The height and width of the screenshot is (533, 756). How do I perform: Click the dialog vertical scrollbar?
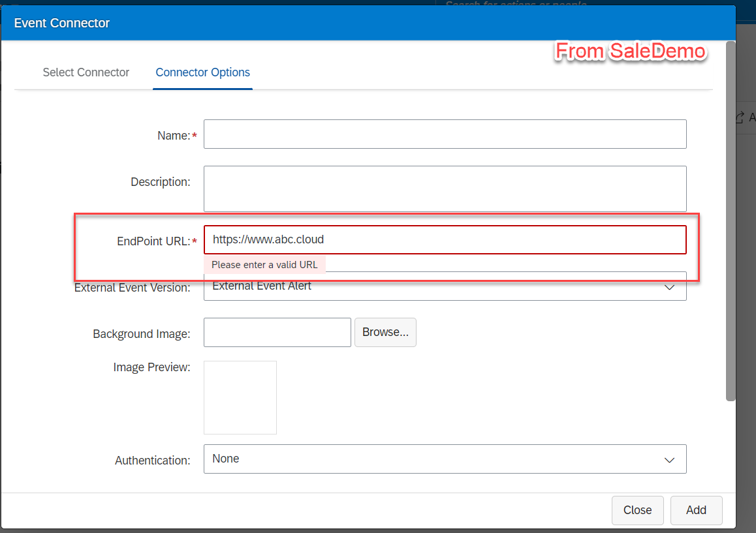click(731, 221)
